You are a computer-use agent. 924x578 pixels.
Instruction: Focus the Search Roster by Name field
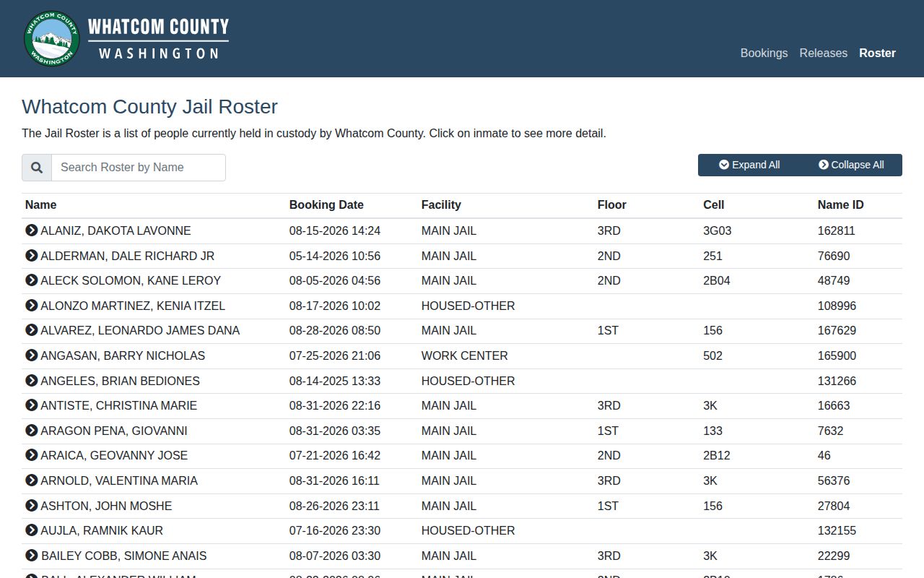click(x=139, y=168)
